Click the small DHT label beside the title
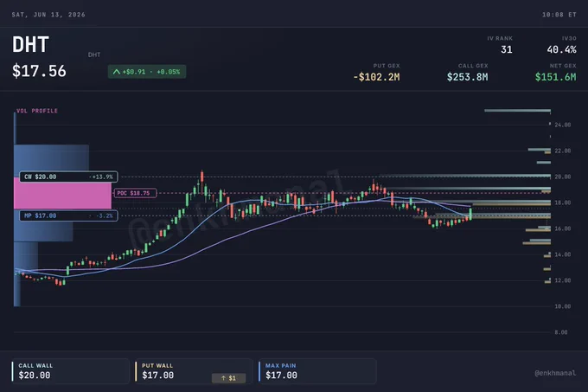 (94, 55)
